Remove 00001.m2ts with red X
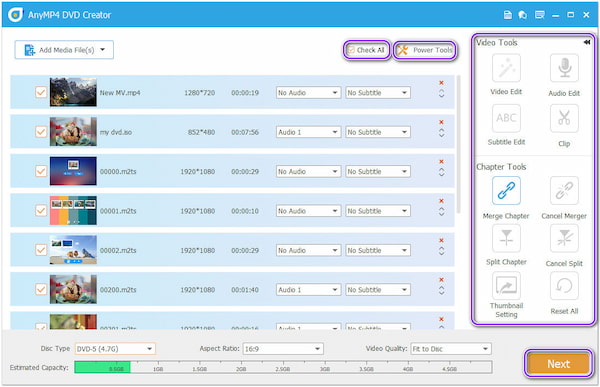Image resolution: width=600 pixels, height=387 pixels. click(x=441, y=201)
